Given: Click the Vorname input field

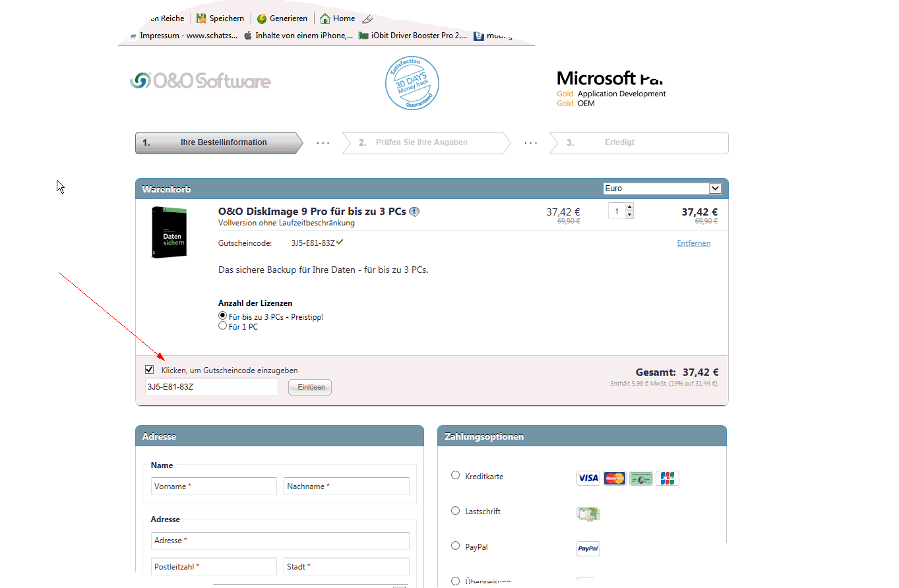Looking at the screenshot, I should 214,486.
